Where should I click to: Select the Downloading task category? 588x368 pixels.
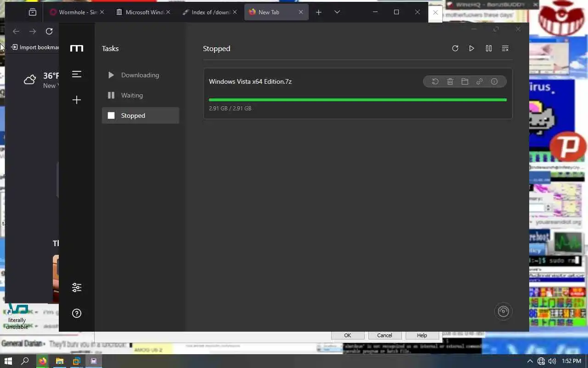pos(141,75)
